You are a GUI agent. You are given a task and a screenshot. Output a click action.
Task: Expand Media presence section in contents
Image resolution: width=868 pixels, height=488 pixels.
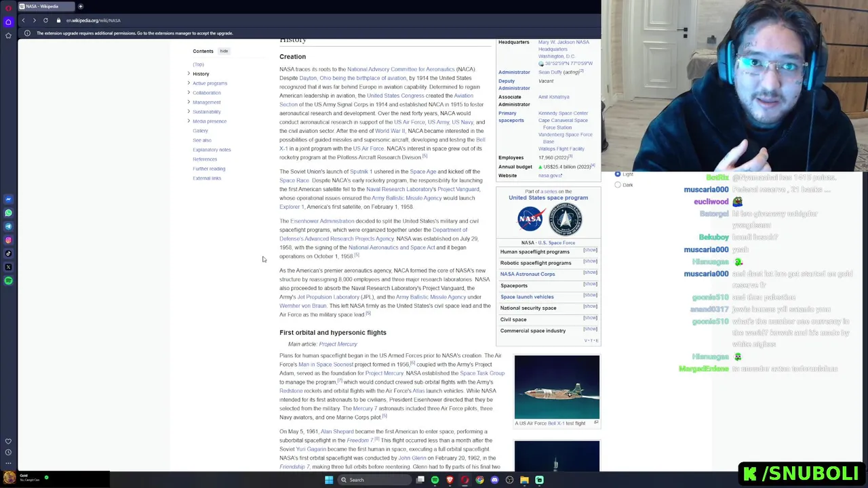pos(189,121)
